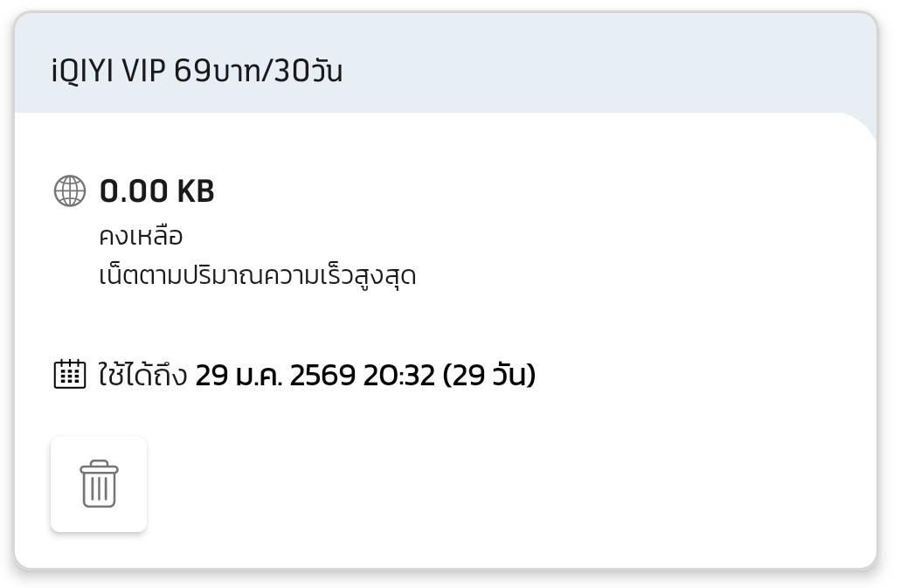The image size is (900, 588).
Task: Click the 0.00 remaining data value
Action: point(135,190)
